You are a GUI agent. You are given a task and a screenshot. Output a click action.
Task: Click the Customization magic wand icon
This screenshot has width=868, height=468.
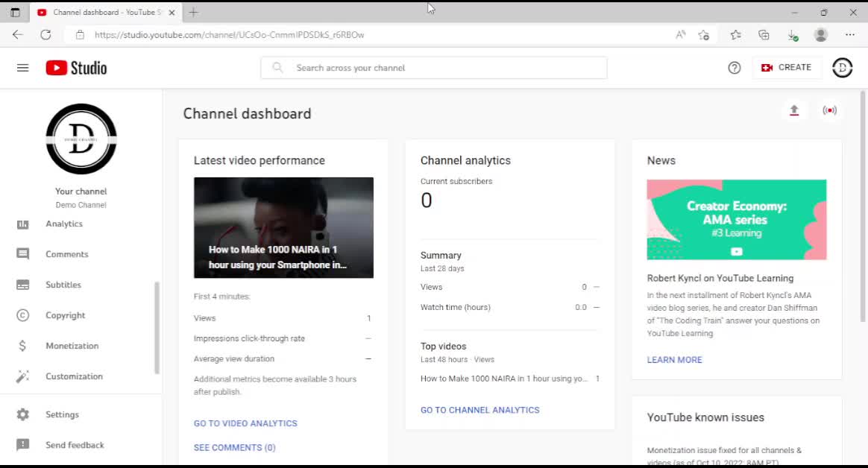[x=22, y=376]
